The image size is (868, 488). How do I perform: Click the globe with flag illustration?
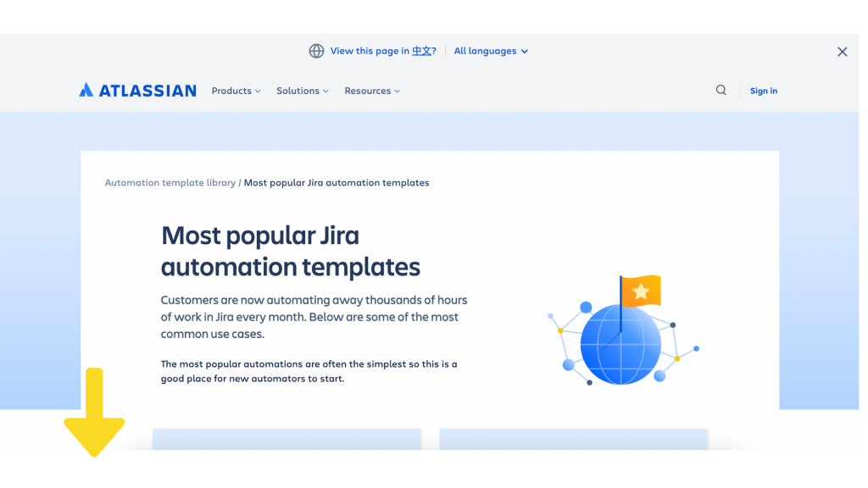[623, 330]
